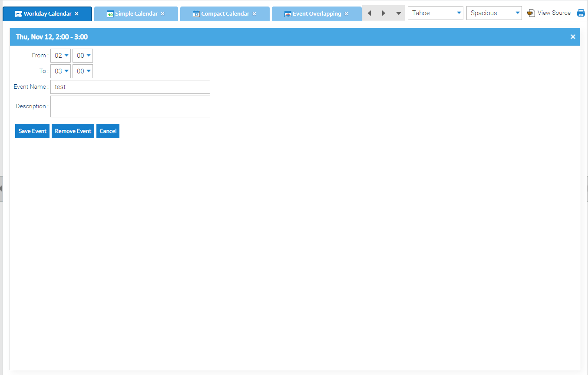The height and width of the screenshot is (375, 588).
Task: Close the event editor dialog
Action: (x=573, y=37)
